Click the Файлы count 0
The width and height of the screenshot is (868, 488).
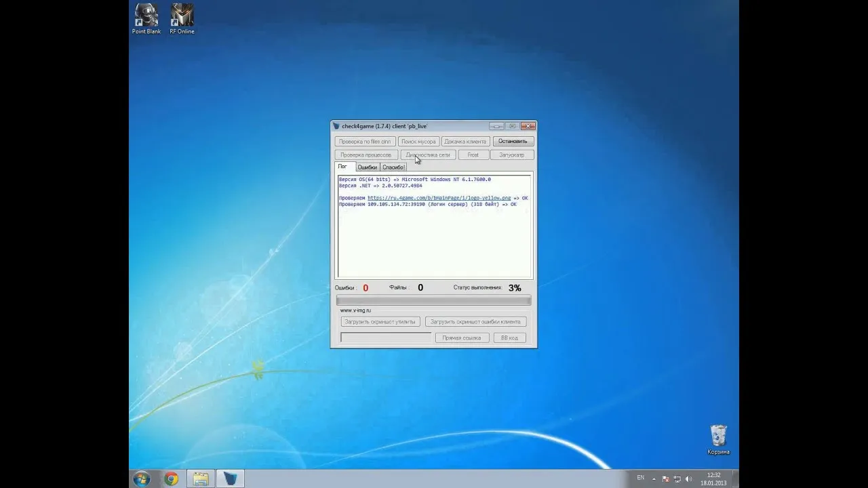click(x=420, y=287)
